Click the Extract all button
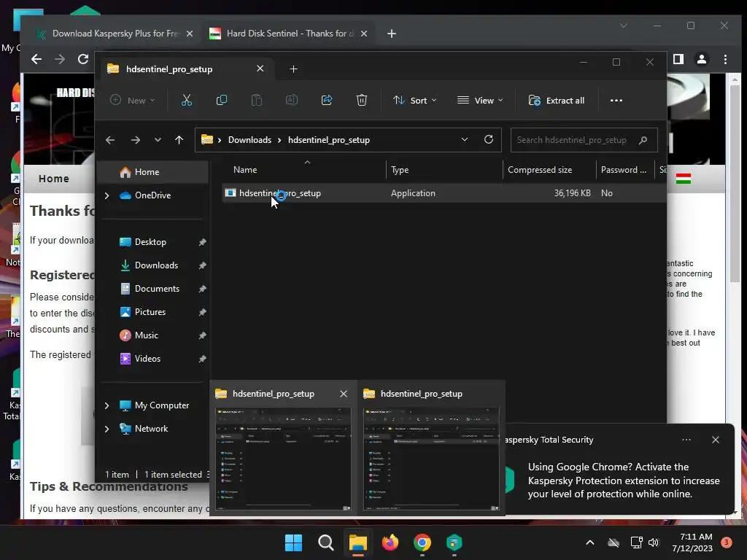The height and width of the screenshot is (560, 747). point(557,100)
